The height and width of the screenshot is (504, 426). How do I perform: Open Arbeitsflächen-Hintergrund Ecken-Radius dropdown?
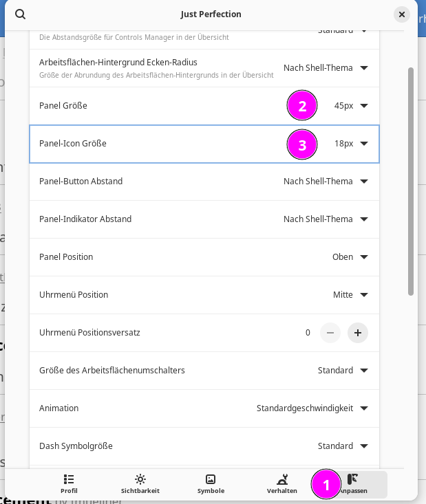(326, 68)
